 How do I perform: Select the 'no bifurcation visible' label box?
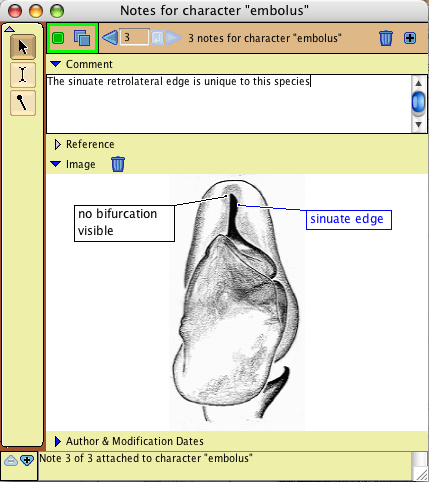pos(124,223)
